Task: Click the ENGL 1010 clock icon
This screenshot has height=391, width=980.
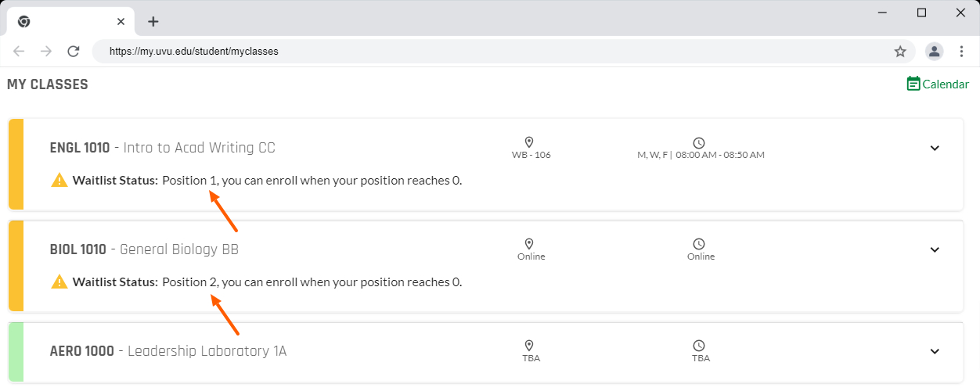Action: tap(699, 142)
